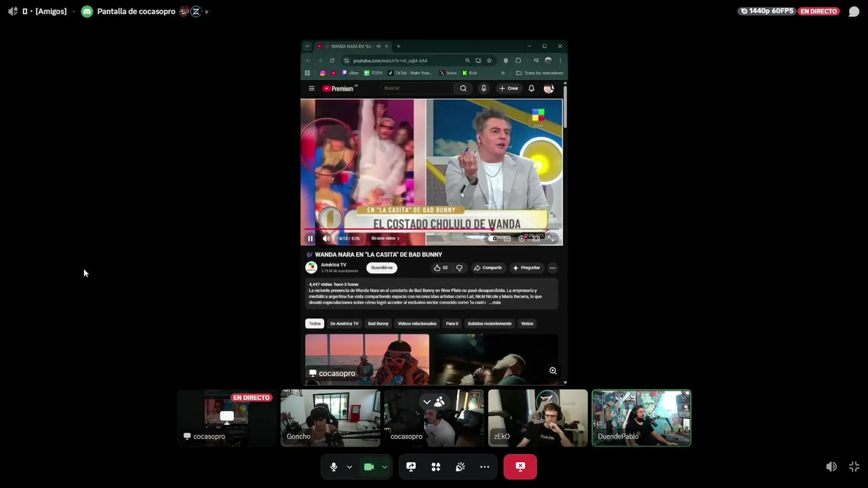
Task: Start YouTube voice search microphone
Action: (484, 88)
